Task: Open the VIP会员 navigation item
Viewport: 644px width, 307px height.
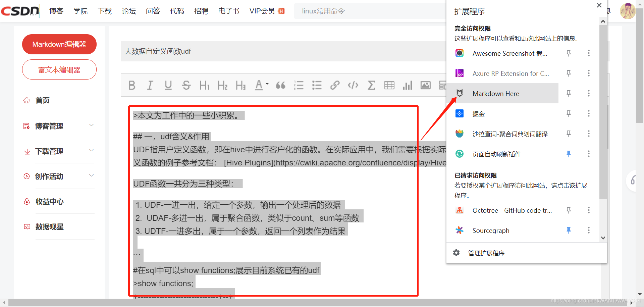Action: [x=267, y=11]
